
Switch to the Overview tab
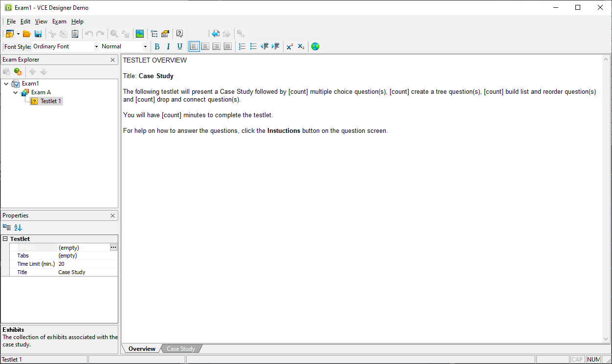pyautogui.click(x=142, y=349)
